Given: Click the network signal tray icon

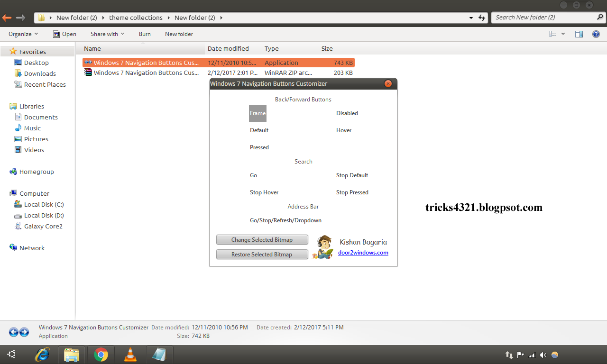Looking at the screenshot, I should 532,355.
